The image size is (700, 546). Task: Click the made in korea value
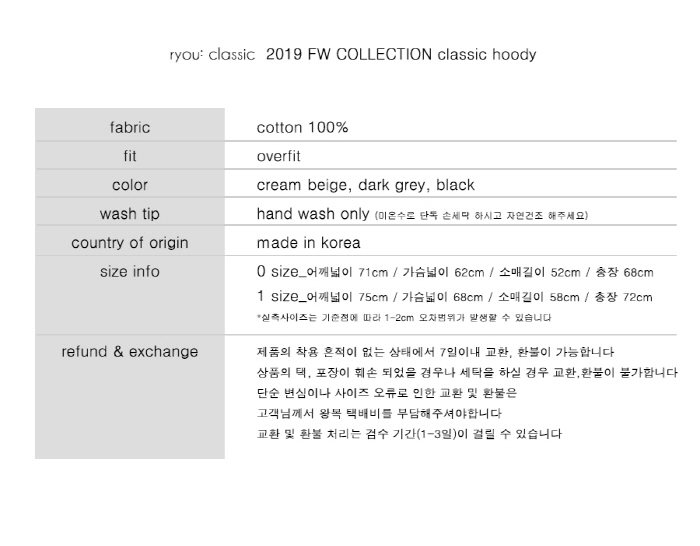(x=308, y=243)
